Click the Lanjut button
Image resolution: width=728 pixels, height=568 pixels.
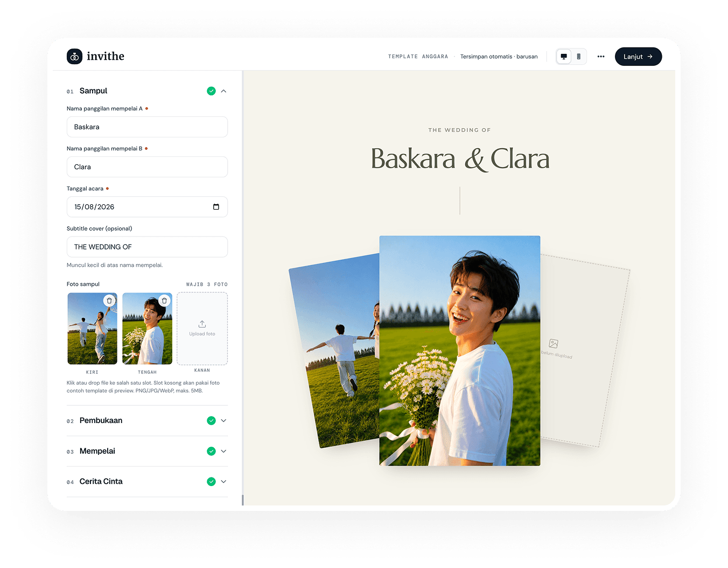(x=638, y=57)
